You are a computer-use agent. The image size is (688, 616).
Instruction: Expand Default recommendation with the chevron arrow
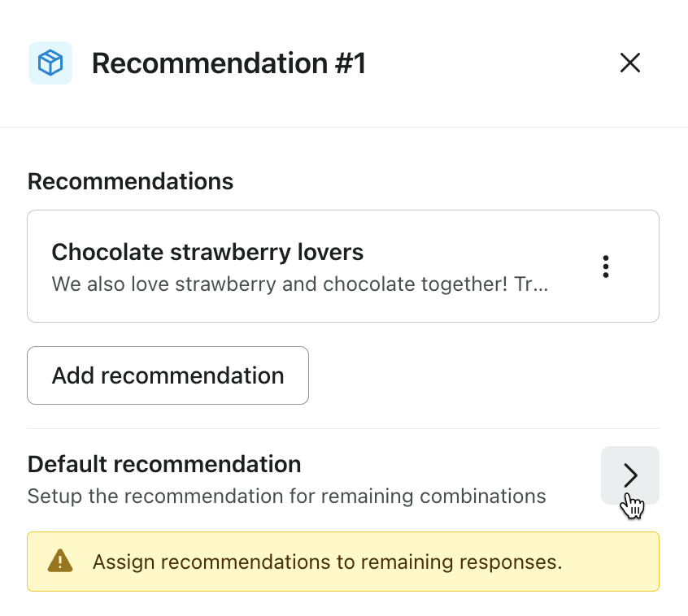pyautogui.click(x=630, y=475)
